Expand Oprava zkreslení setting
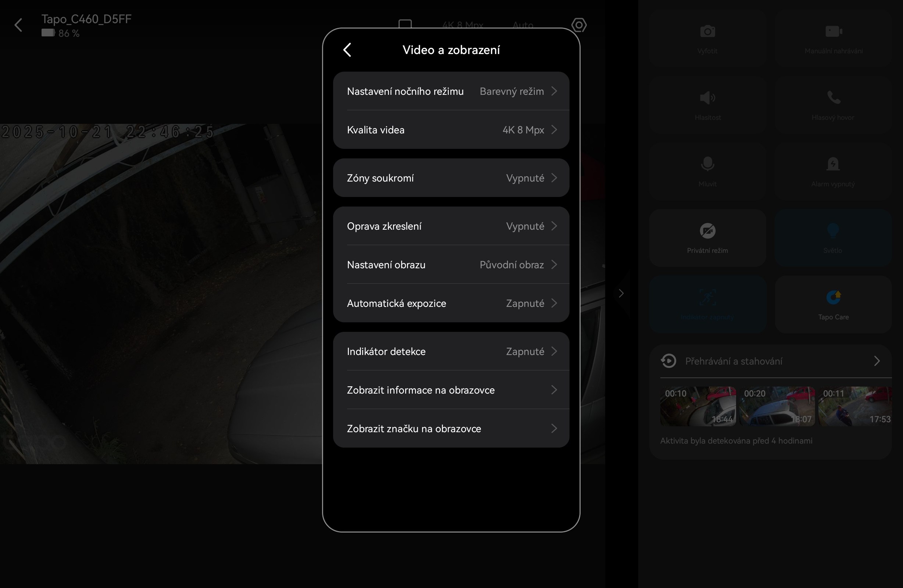This screenshot has width=903, height=588. coord(451,226)
